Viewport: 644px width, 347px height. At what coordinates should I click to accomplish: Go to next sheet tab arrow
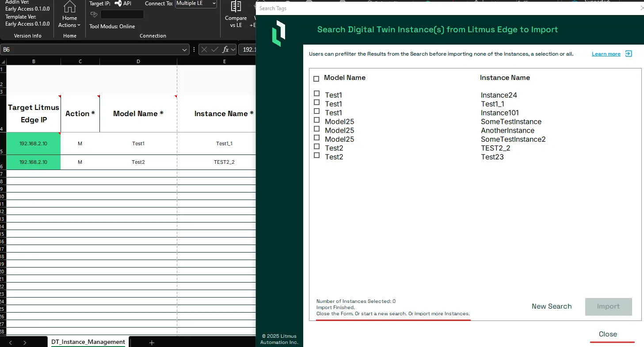click(25, 343)
